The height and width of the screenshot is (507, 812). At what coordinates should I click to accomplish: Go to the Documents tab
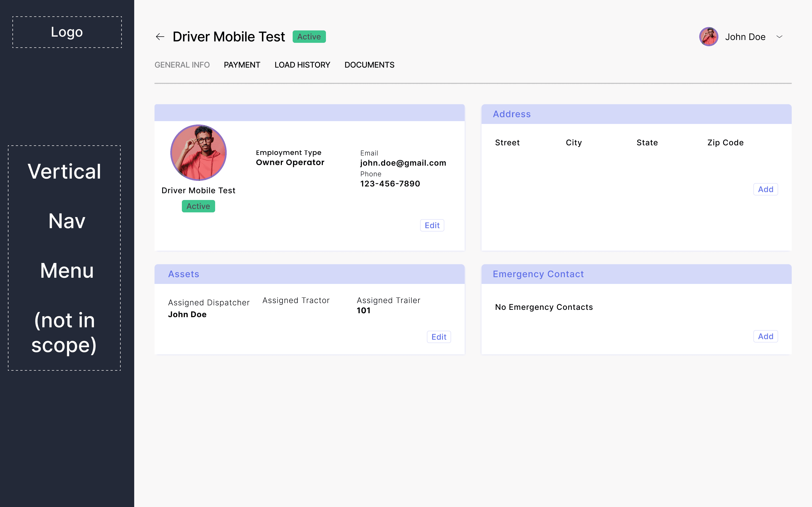coord(369,65)
